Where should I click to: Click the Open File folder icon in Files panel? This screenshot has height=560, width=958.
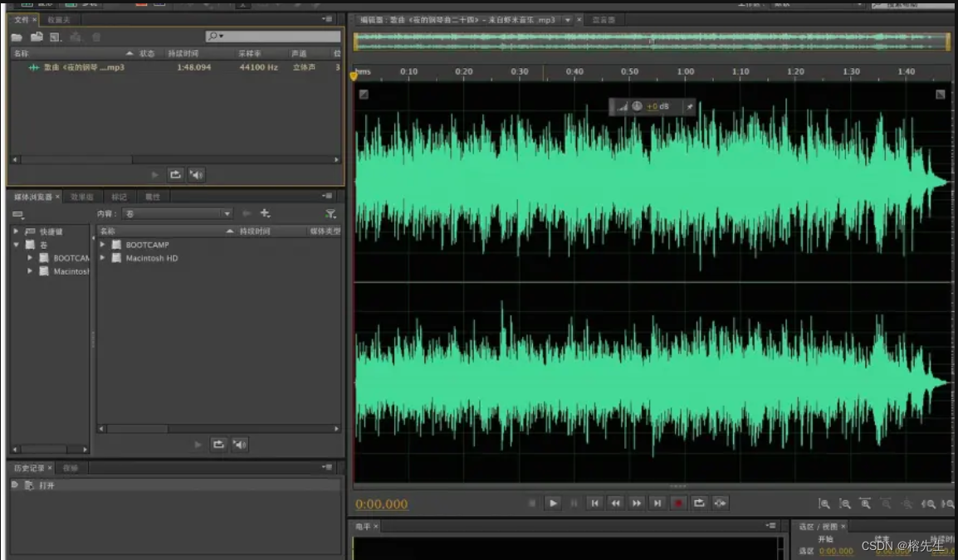(x=17, y=37)
